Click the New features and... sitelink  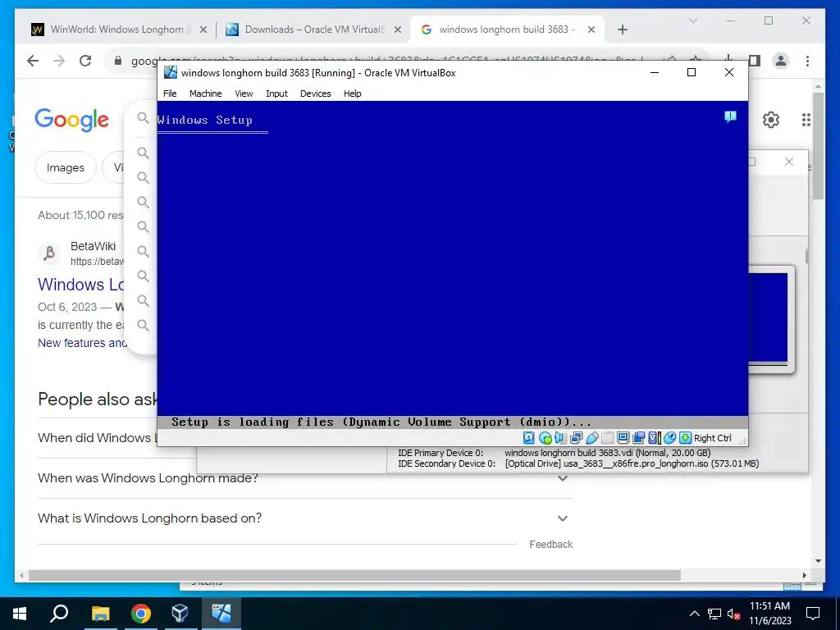coord(82,343)
